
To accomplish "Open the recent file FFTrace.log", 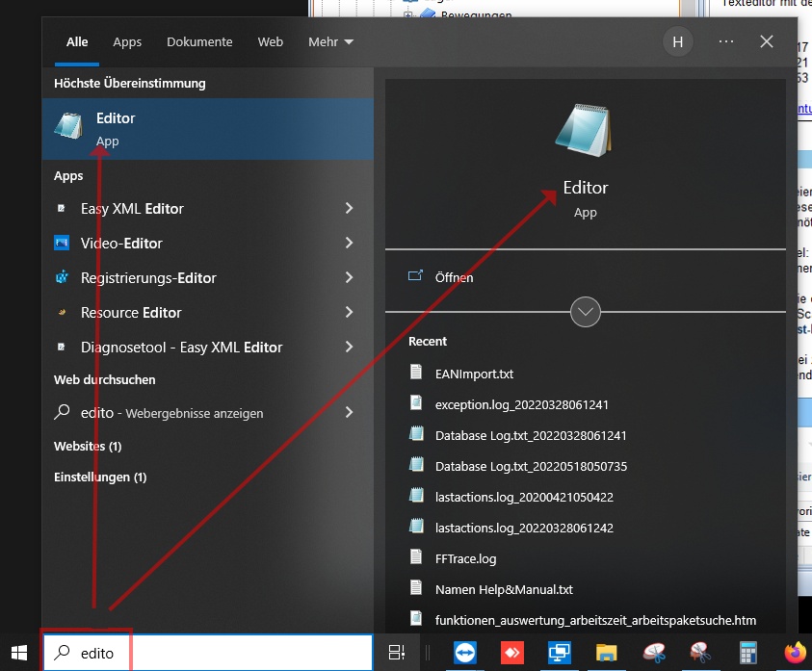I will click(465, 558).
